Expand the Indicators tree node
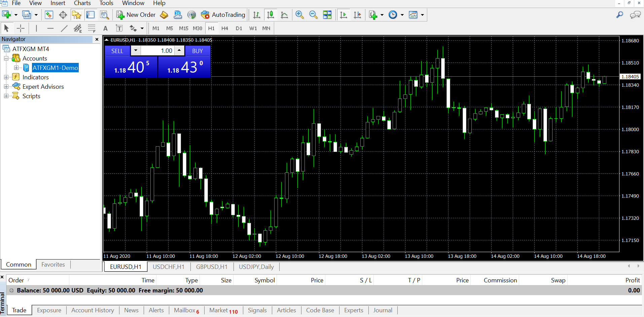644x317 pixels. coord(6,77)
